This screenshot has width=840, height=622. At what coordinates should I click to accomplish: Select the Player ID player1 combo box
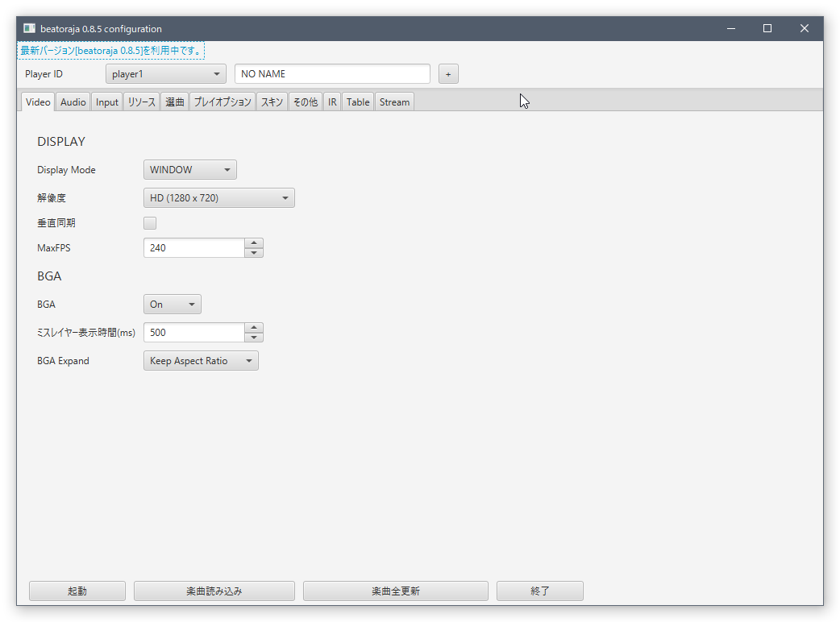click(165, 74)
